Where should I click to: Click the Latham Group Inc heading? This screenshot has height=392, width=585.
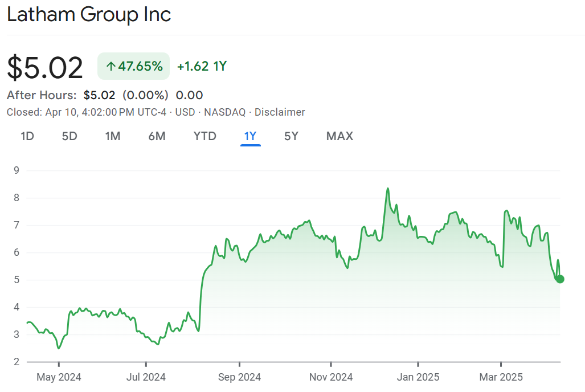coord(89,15)
